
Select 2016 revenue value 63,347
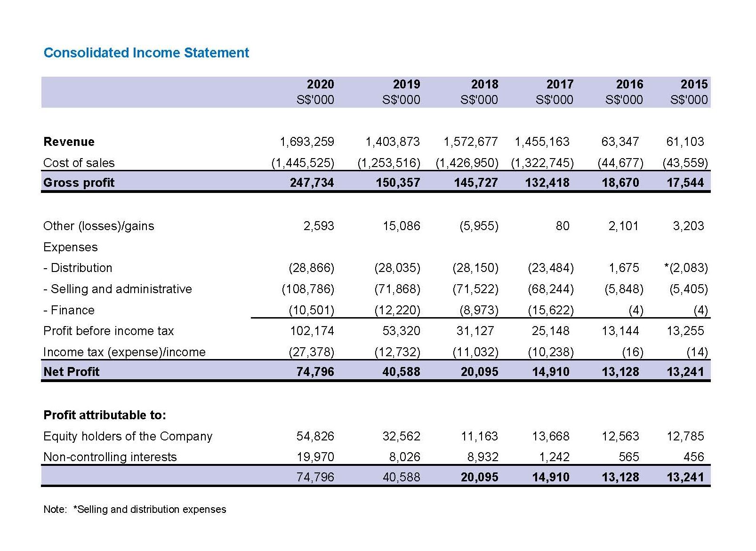(x=620, y=142)
